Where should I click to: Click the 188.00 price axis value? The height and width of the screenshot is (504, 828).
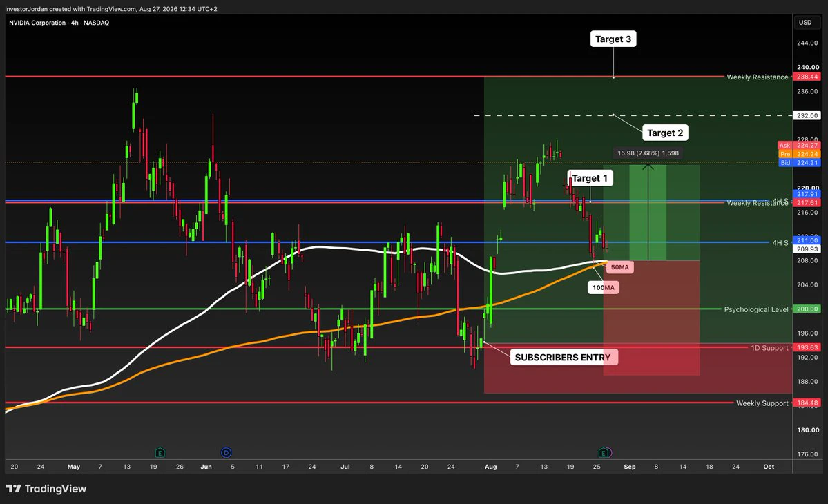[807, 382]
